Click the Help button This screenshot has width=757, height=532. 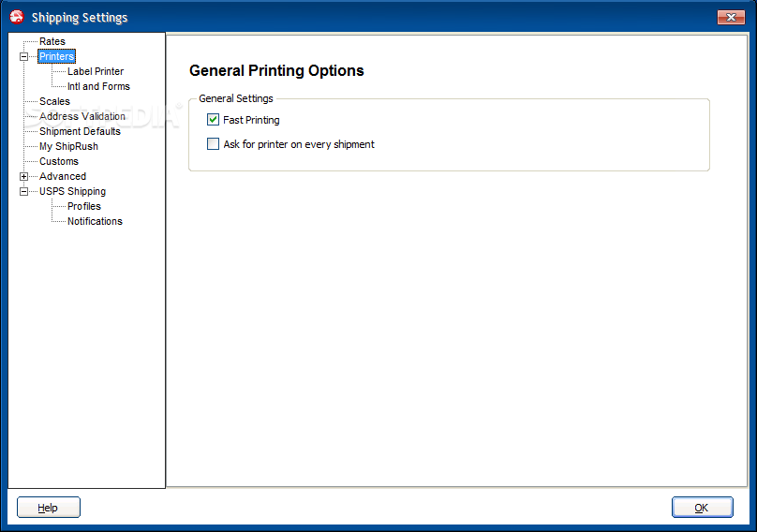coord(49,508)
